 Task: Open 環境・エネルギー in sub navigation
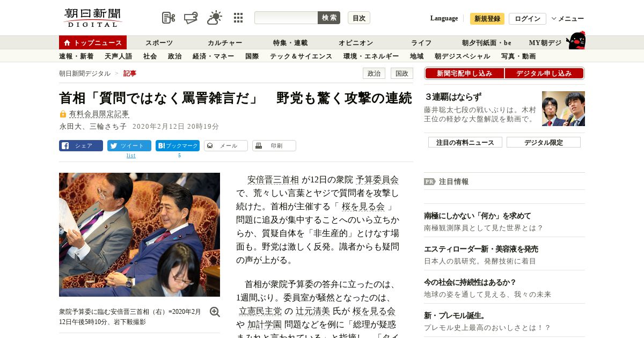(371, 56)
